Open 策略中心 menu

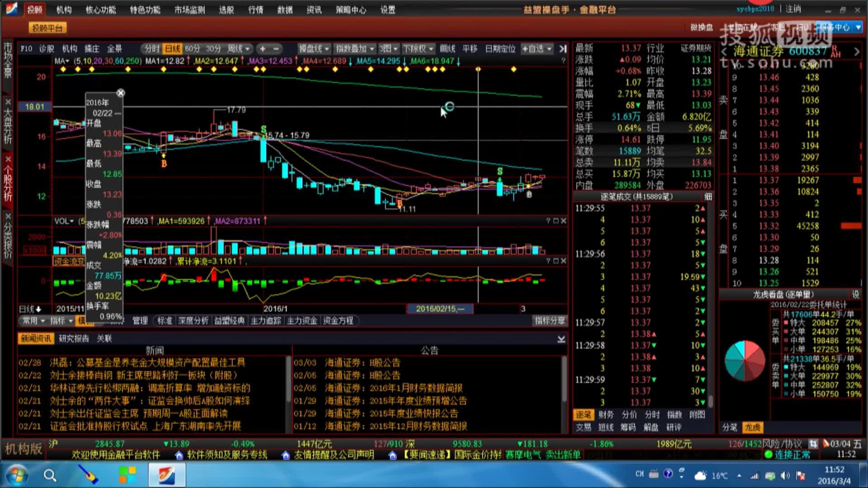tap(350, 9)
